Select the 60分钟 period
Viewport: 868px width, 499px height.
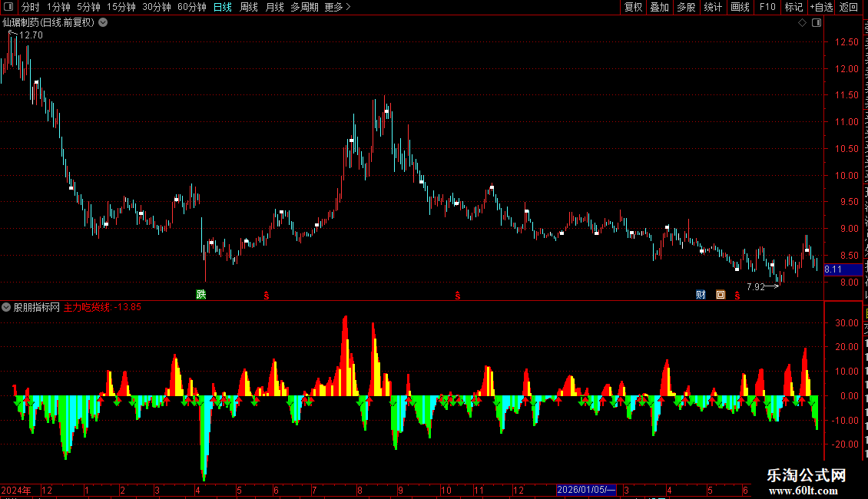[x=192, y=7]
